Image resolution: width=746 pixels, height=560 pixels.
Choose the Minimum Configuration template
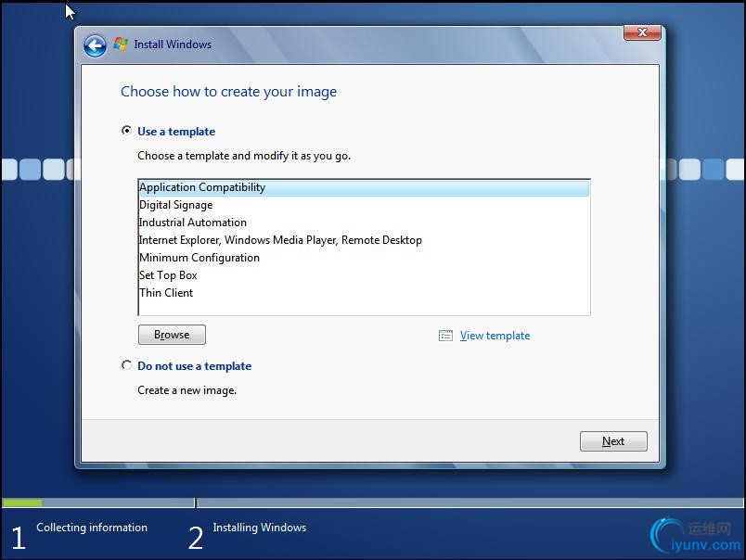tap(364, 258)
